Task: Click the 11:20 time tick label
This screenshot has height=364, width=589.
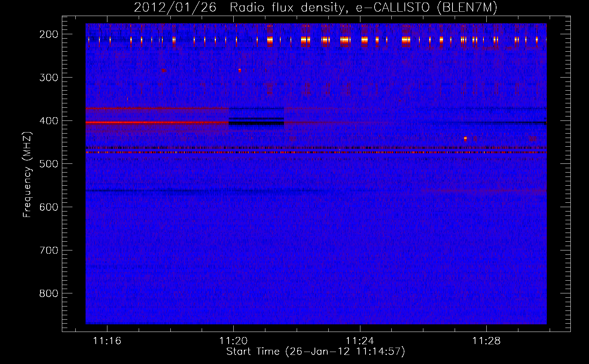Action: coord(233,341)
